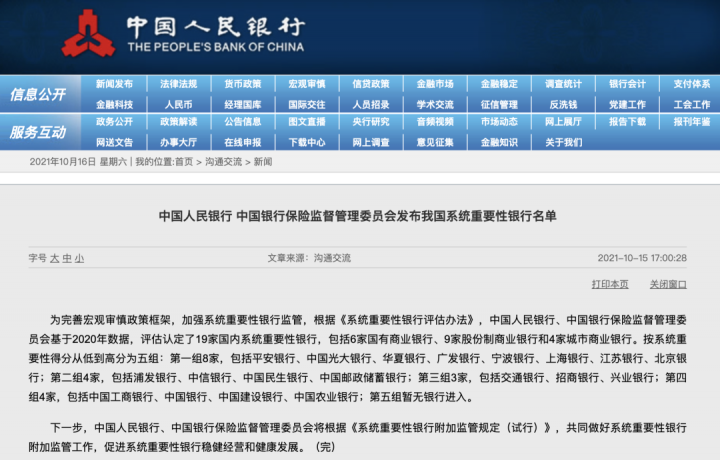Open 报告下载 page
This screenshot has width=720, height=460.
627,122
